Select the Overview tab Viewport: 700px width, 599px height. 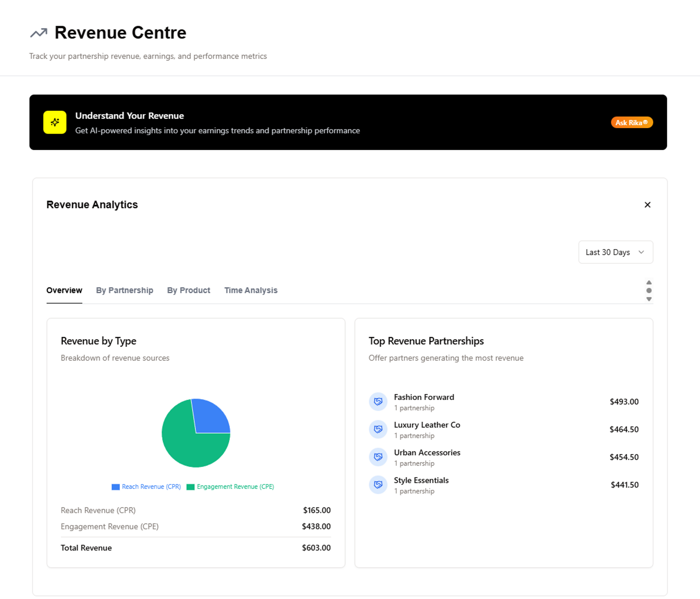(64, 290)
